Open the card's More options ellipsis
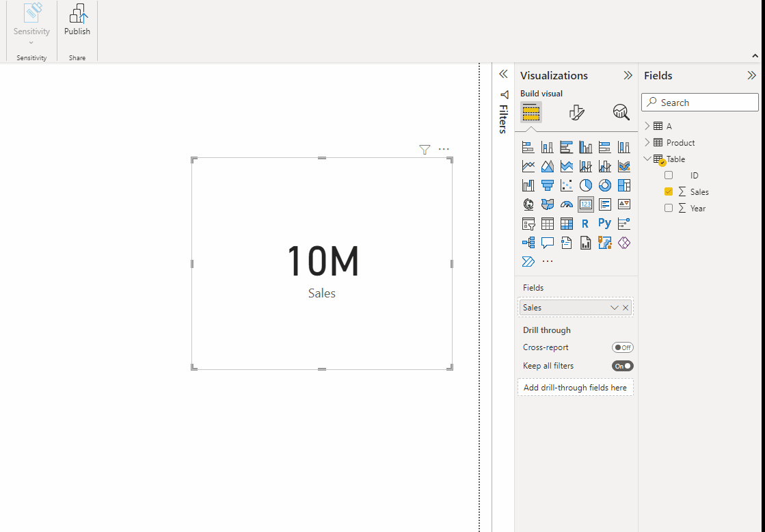765x532 pixels. pos(444,149)
